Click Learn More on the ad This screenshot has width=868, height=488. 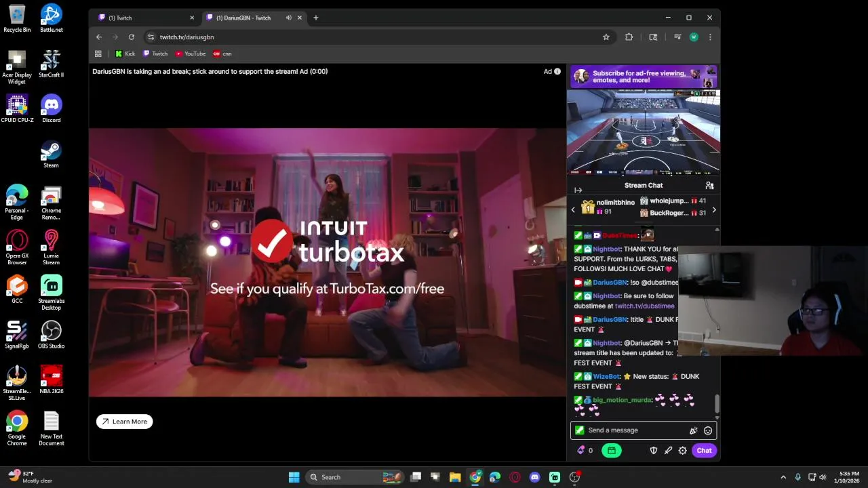point(125,422)
